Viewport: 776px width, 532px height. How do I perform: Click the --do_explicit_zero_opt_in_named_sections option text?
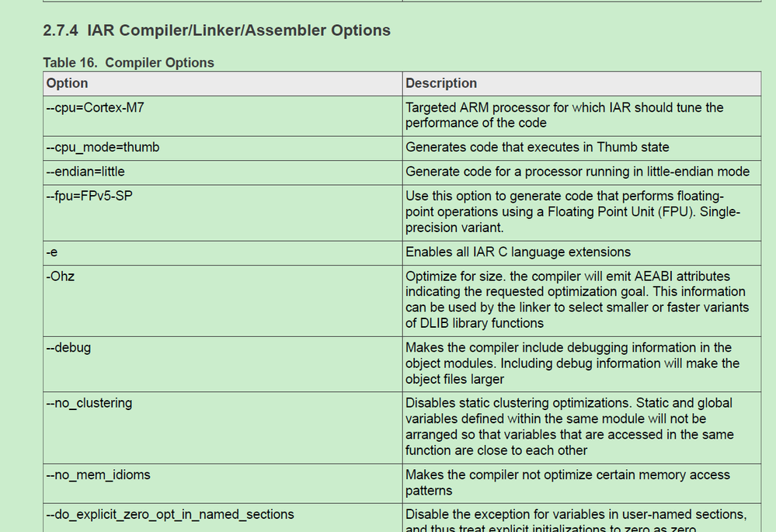point(170,514)
